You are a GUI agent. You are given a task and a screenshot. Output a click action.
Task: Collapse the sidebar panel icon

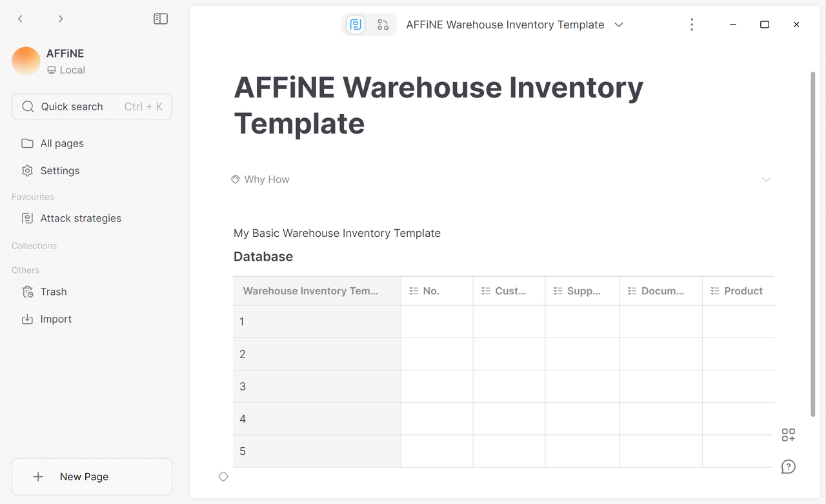[x=161, y=19]
